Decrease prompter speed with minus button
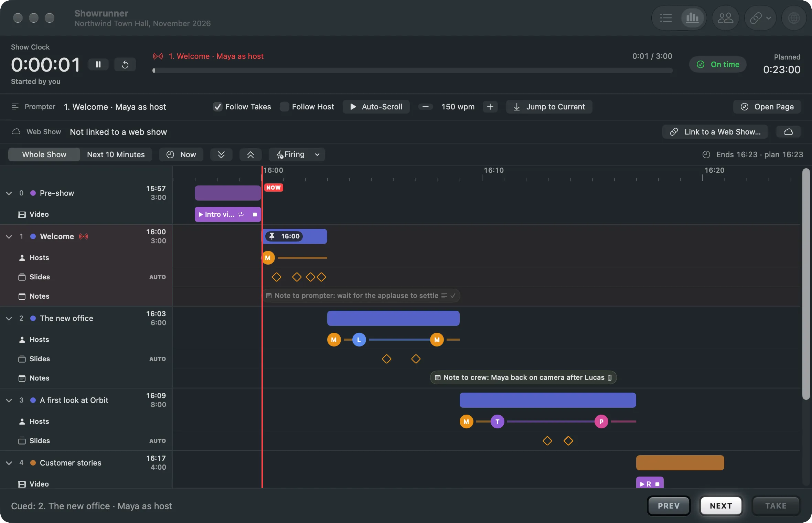 [425, 107]
